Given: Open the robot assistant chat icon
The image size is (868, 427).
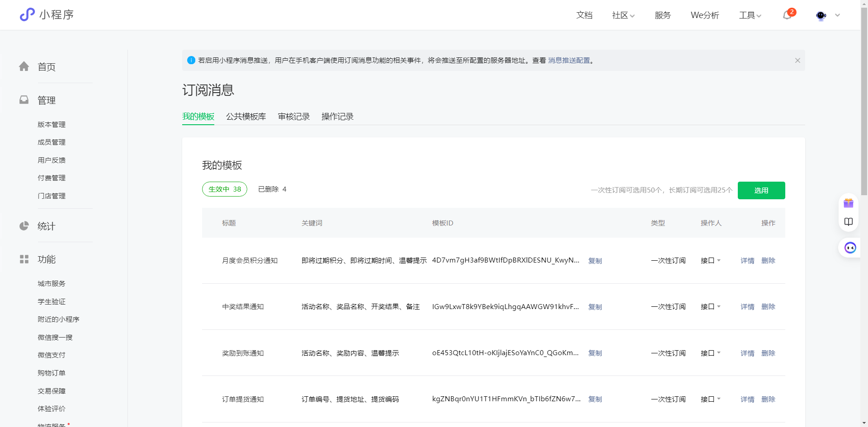Looking at the screenshot, I should [850, 248].
